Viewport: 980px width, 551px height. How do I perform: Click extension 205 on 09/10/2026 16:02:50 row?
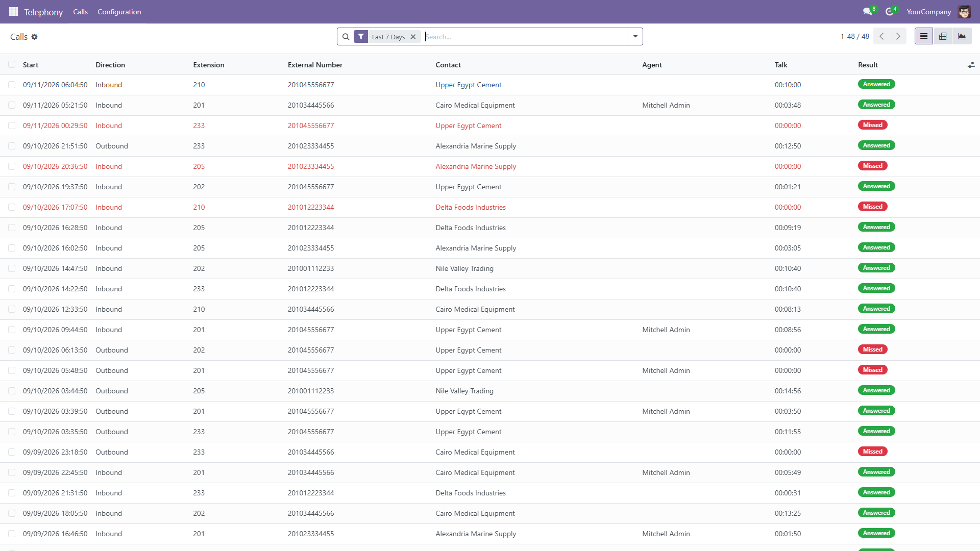pos(199,248)
